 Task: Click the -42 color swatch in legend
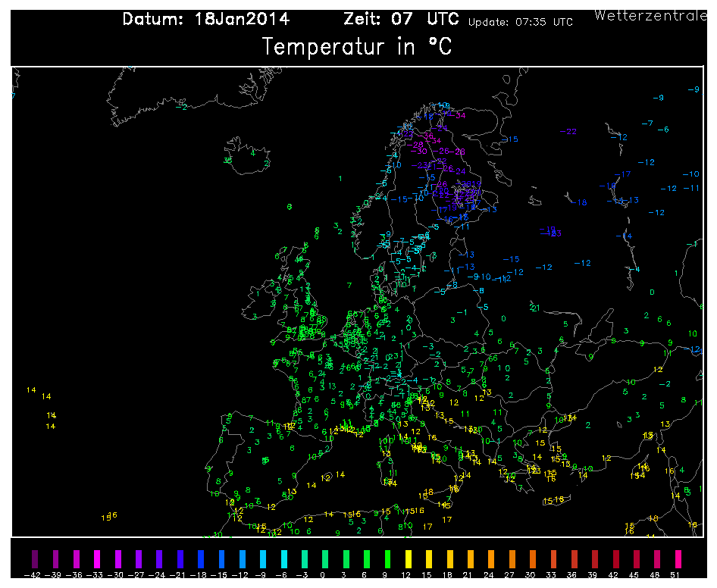tap(35, 558)
